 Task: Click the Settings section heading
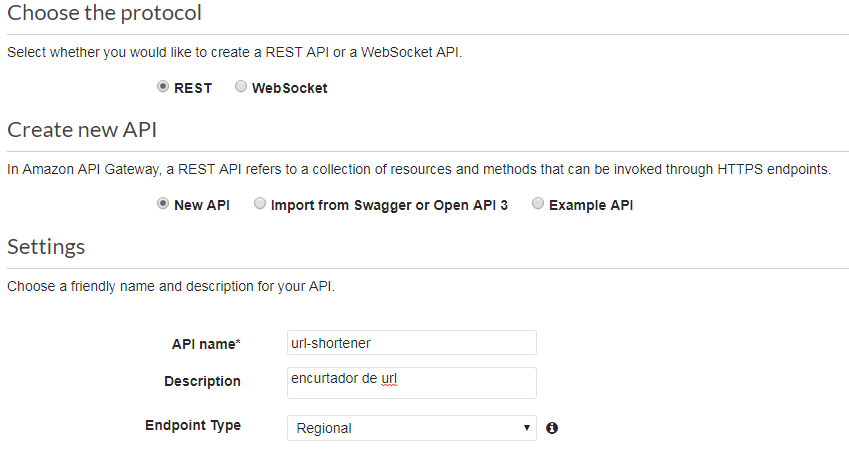point(46,247)
